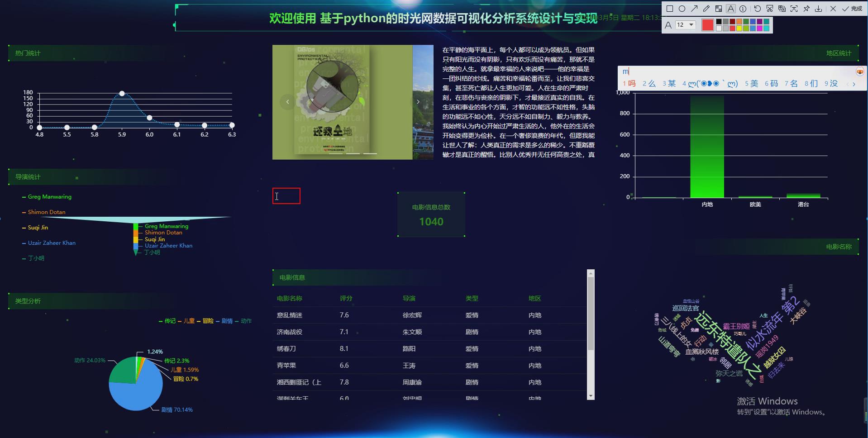Select the mosaic blur tool

point(719,9)
